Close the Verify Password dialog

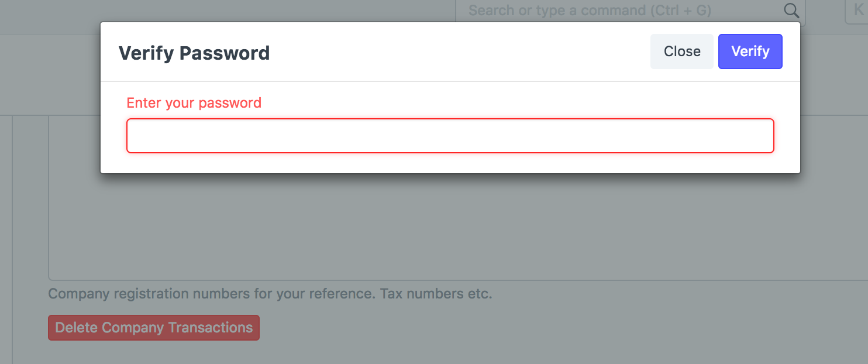pyautogui.click(x=681, y=51)
